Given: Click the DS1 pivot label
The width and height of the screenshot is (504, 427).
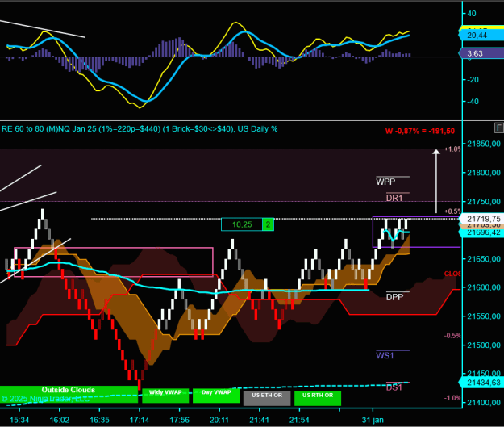Looking at the screenshot, I should [x=394, y=387].
